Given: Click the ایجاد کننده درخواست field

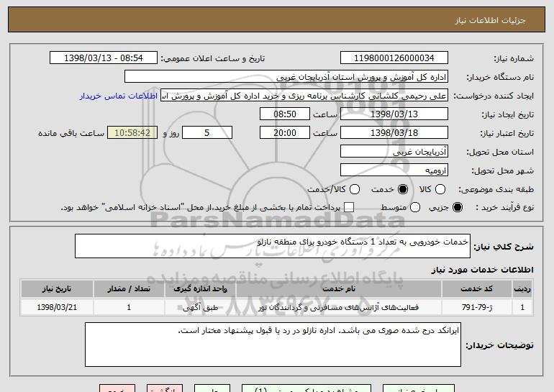Looking at the screenshot, I should (x=304, y=96).
